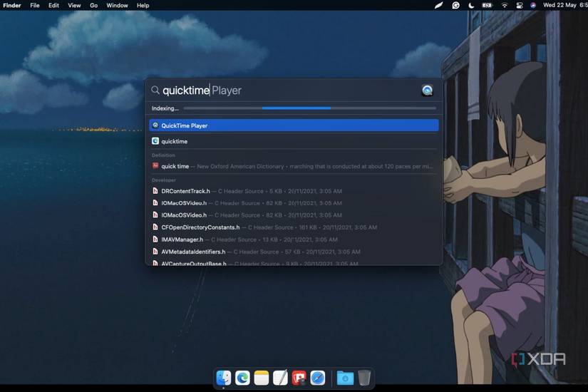Click the Wed 22 May date in the menu bar
Image resolution: width=588 pixels, height=392 pixels.
pos(559,5)
